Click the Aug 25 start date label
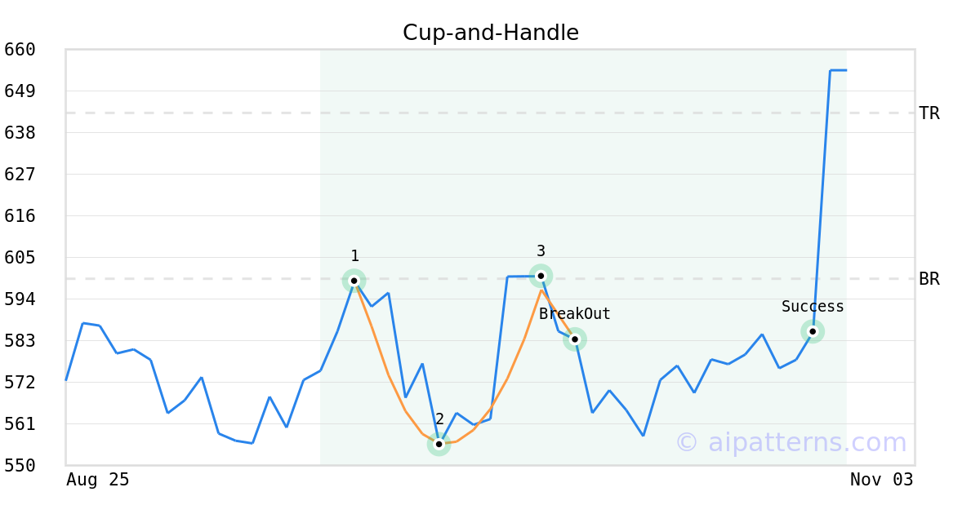 (x=98, y=480)
